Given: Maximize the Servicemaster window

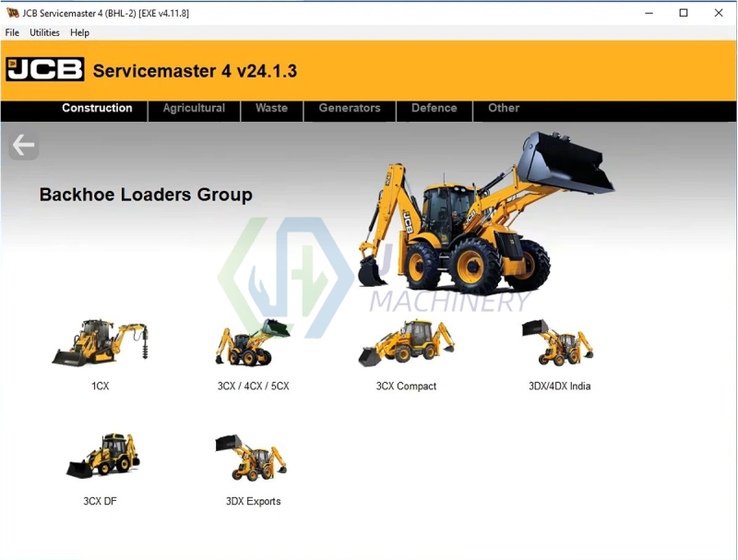Looking at the screenshot, I should [x=684, y=13].
